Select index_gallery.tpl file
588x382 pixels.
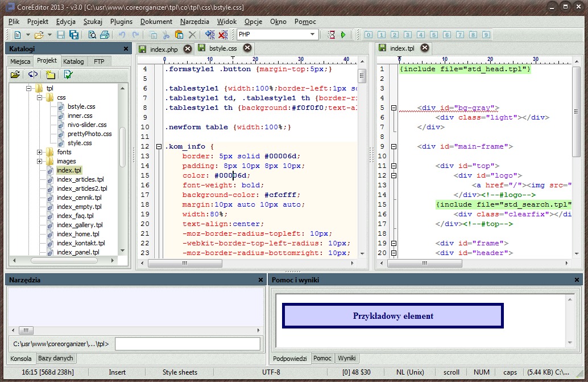[80, 225]
